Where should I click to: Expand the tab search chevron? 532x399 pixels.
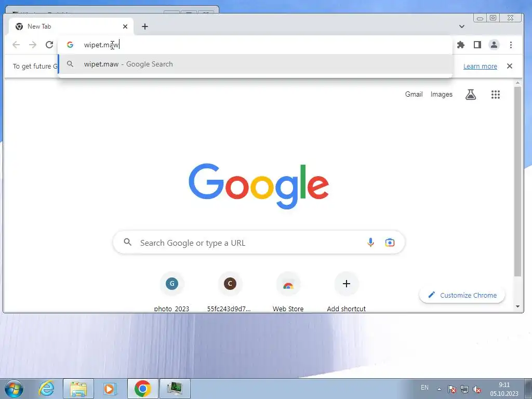tap(462, 26)
